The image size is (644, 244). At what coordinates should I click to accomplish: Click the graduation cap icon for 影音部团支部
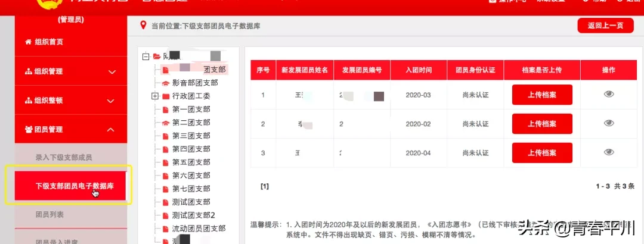click(165, 83)
